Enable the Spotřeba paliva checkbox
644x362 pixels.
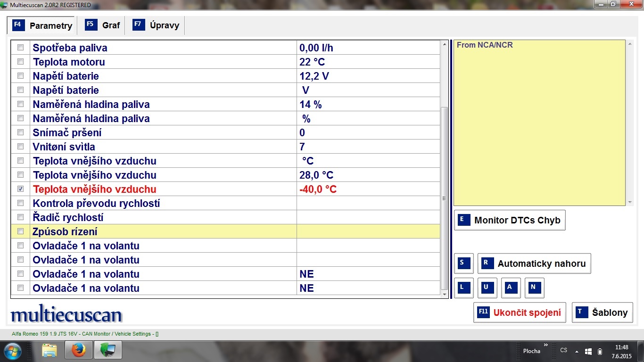click(x=20, y=48)
